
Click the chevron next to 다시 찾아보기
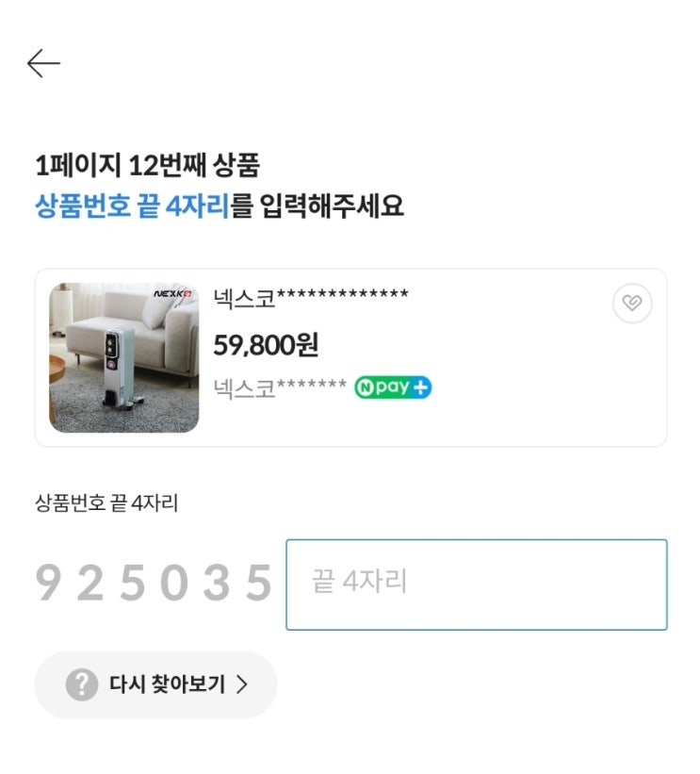pos(242,684)
